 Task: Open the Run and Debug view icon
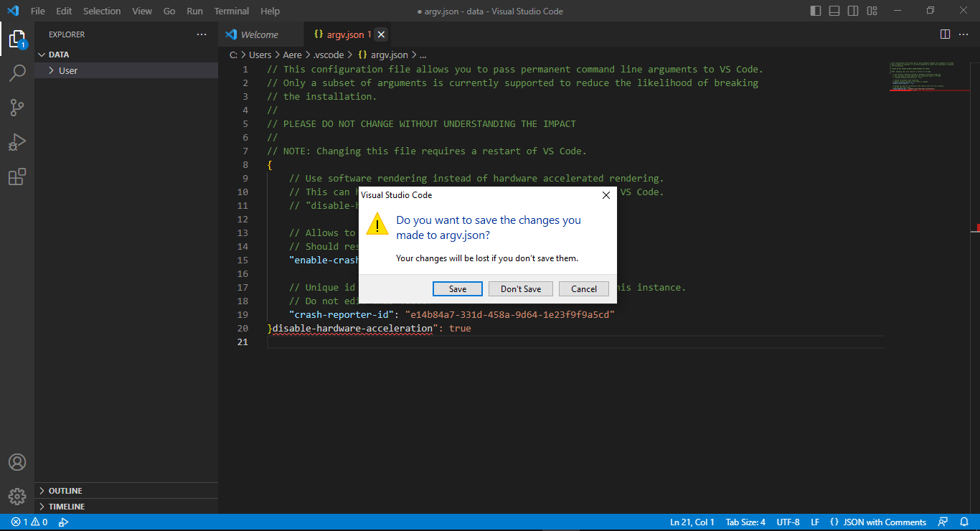click(x=17, y=142)
